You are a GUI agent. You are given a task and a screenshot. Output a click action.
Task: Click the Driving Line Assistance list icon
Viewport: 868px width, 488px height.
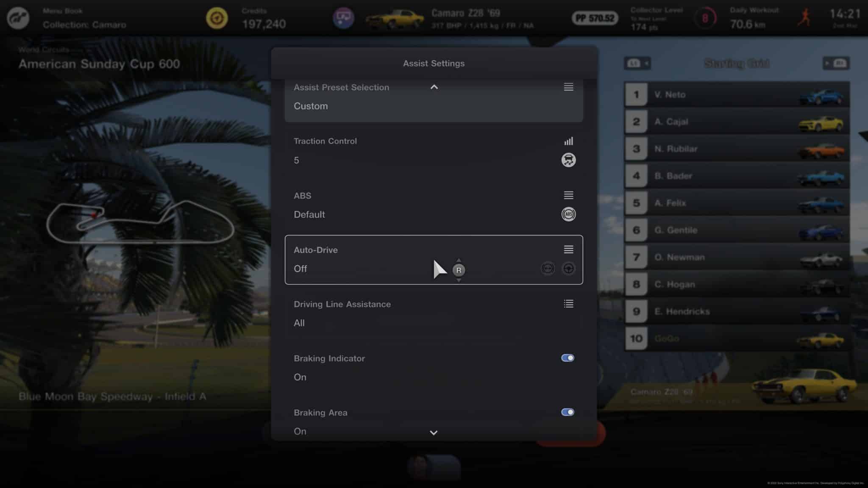coord(568,304)
